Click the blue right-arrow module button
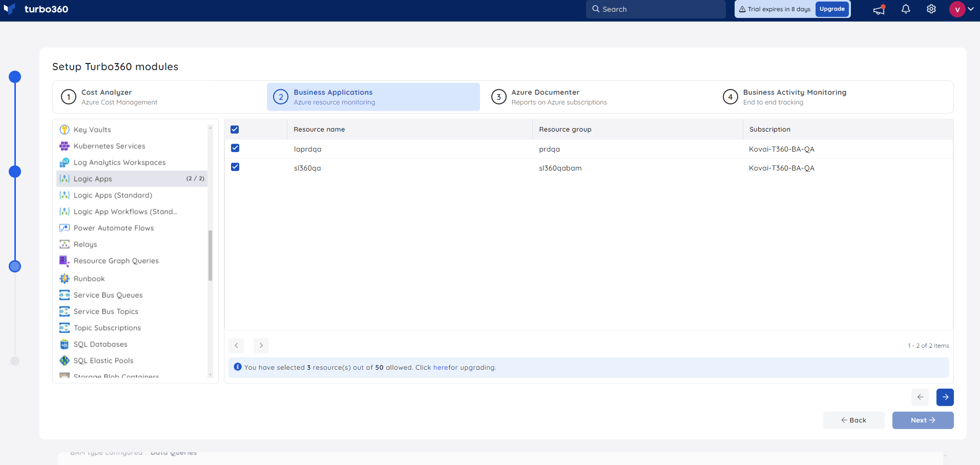The image size is (980, 465). 945,397
